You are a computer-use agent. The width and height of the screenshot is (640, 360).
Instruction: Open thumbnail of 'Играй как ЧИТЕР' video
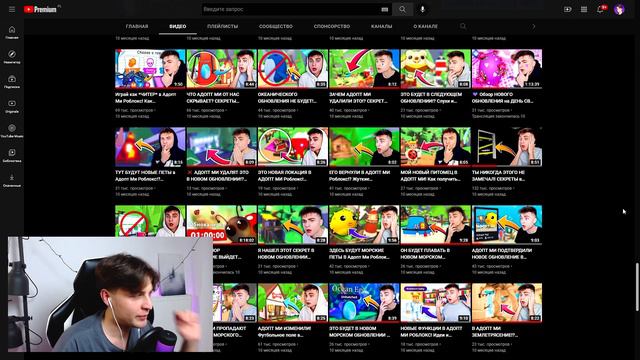[150, 69]
